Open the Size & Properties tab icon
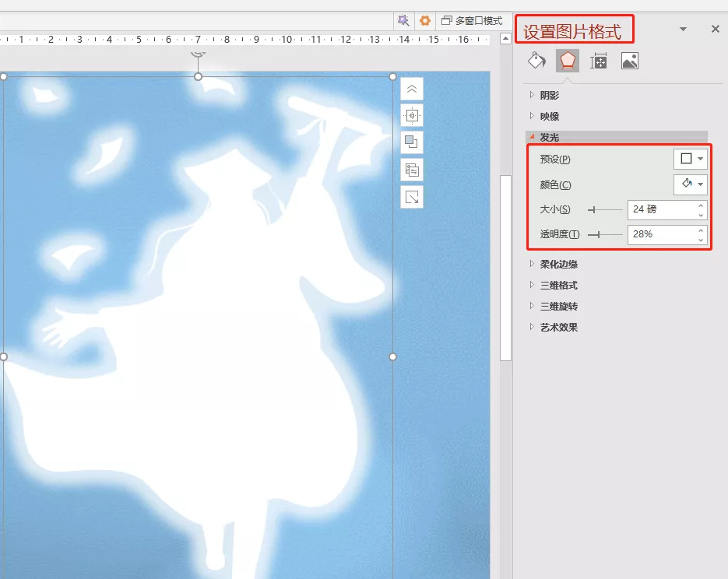 coord(599,61)
